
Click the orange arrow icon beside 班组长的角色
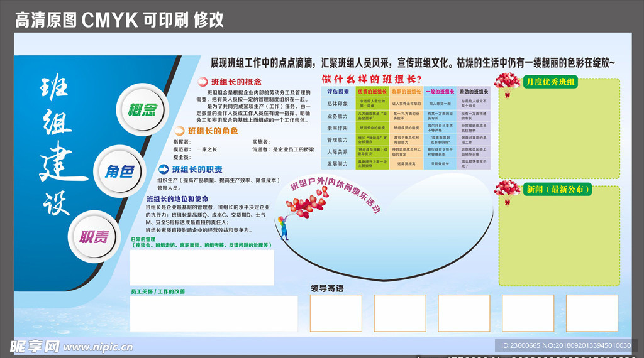click(179, 131)
